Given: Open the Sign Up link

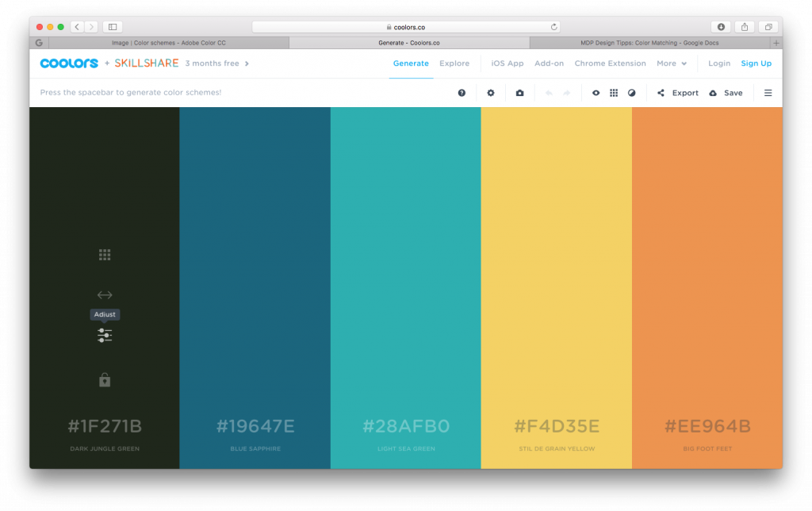Looking at the screenshot, I should tap(756, 63).
